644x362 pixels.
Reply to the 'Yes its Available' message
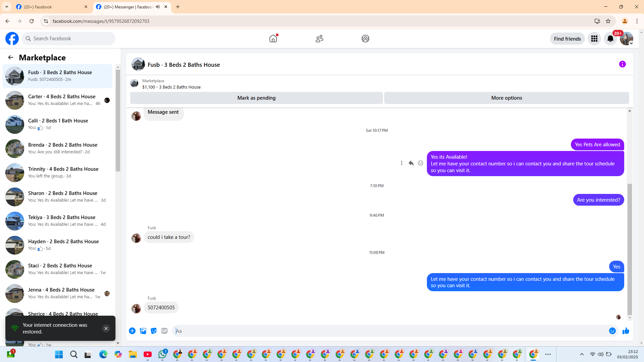coord(411,163)
